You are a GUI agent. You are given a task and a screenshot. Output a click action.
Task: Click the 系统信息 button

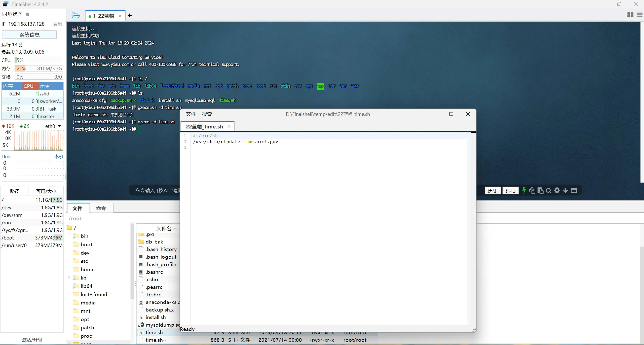coord(29,34)
